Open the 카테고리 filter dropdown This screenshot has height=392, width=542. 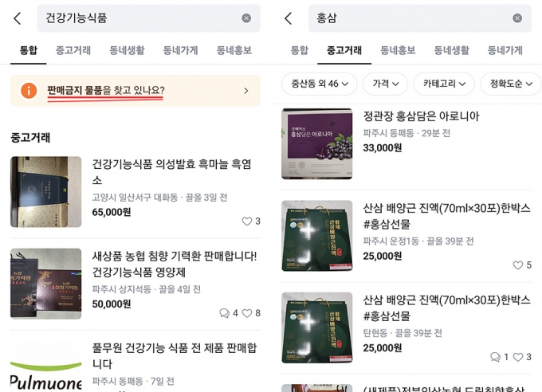click(x=444, y=84)
